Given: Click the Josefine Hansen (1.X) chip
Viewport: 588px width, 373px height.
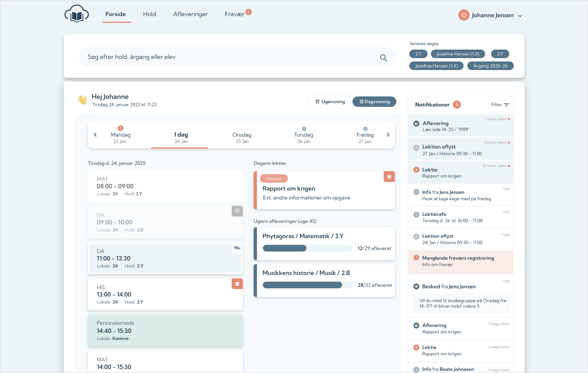Looking at the screenshot, I should point(458,54).
